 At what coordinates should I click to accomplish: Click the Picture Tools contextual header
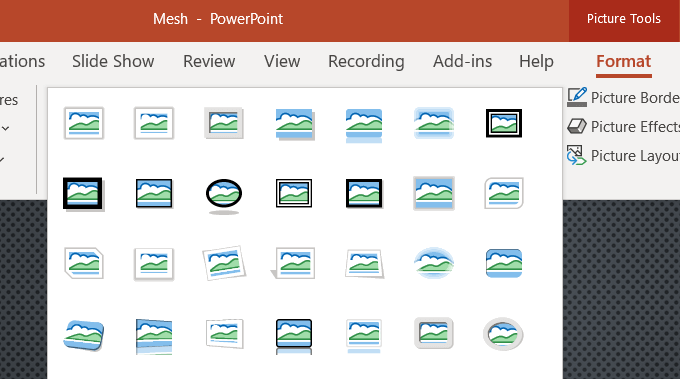click(624, 19)
